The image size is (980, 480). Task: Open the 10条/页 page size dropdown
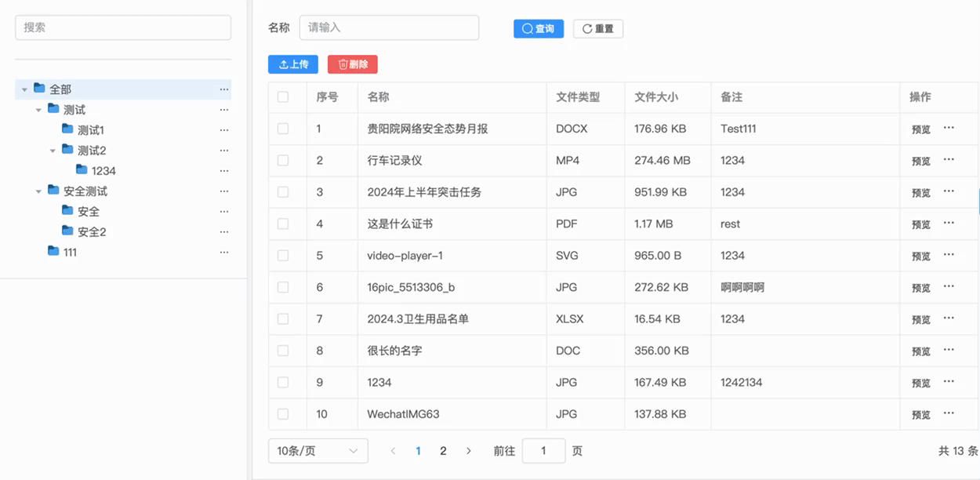318,451
